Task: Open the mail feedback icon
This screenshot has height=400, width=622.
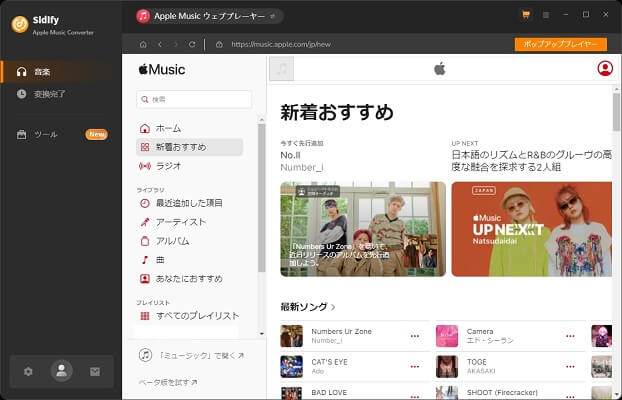Action: coord(95,371)
